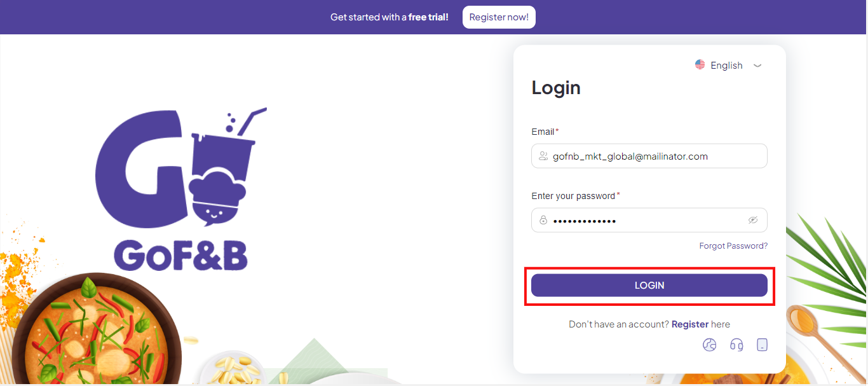
Task: Open the English language selector
Action: 728,65
